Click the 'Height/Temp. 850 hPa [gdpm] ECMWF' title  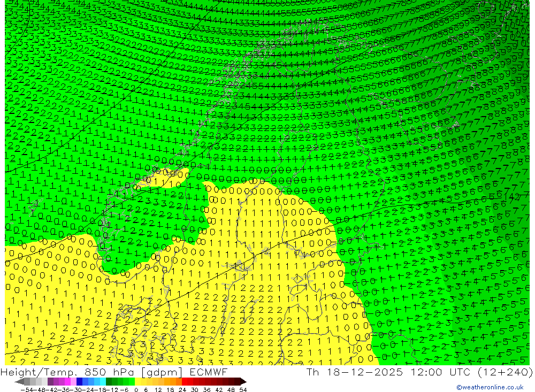click(114, 372)
